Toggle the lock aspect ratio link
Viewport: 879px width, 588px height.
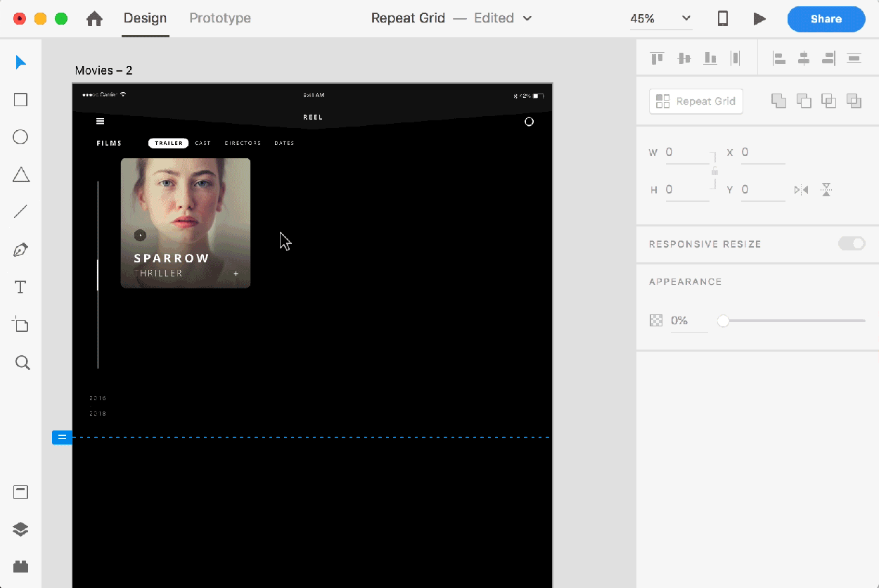pyautogui.click(x=714, y=171)
